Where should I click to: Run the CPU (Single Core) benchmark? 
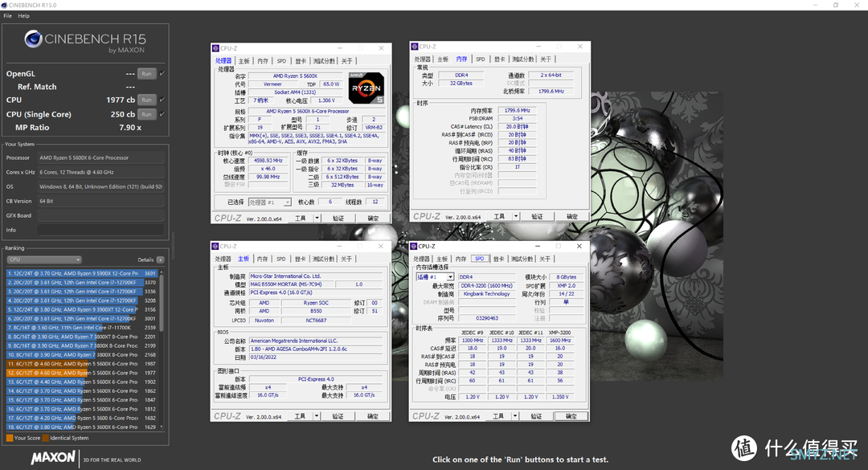pyautogui.click(x=147, y=114)
